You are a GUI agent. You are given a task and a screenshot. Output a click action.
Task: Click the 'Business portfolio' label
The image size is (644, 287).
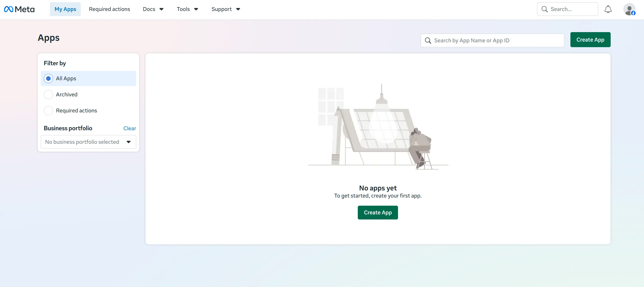click(x=68, y=128)
